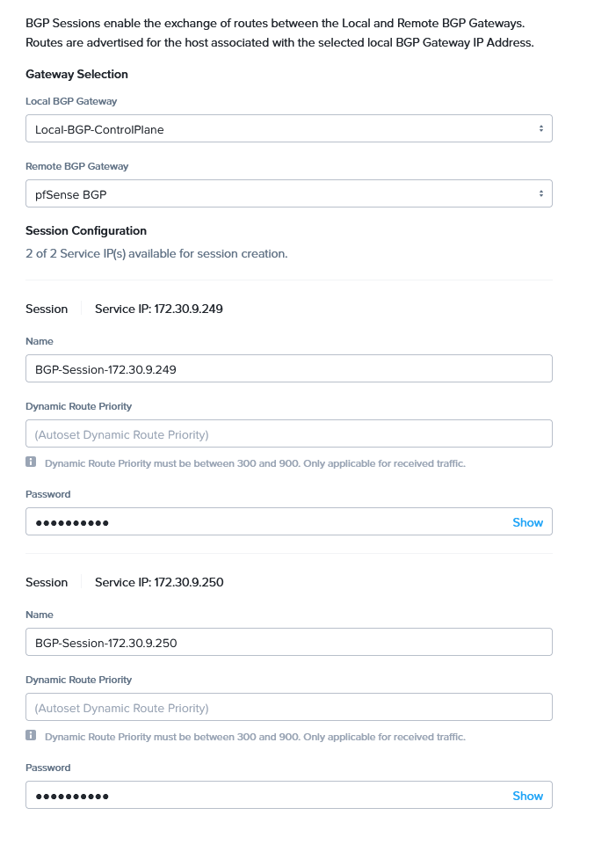
Task: Click the BGP-Session-172.30.9.249 name field
Action: tap(288, 369)
